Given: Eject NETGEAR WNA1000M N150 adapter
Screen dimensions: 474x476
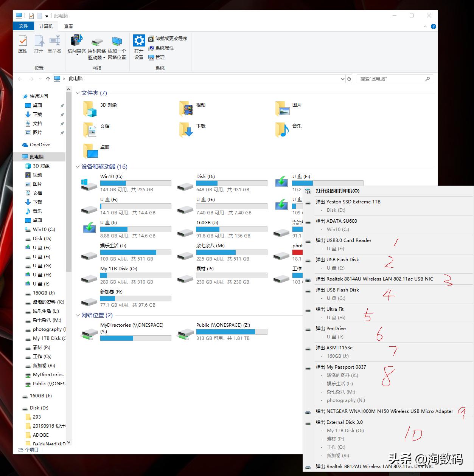Looking at the screenshot, I should (384, 411).
